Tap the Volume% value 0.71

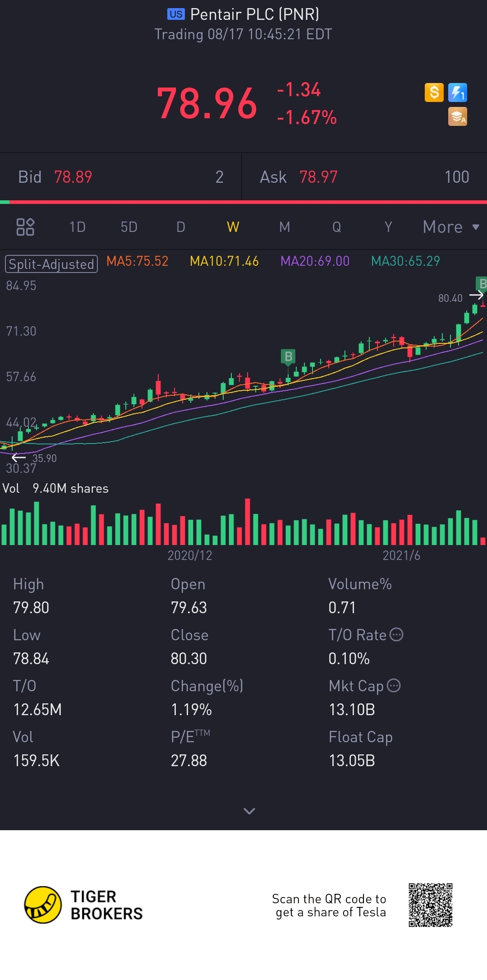tap(342, 608)
